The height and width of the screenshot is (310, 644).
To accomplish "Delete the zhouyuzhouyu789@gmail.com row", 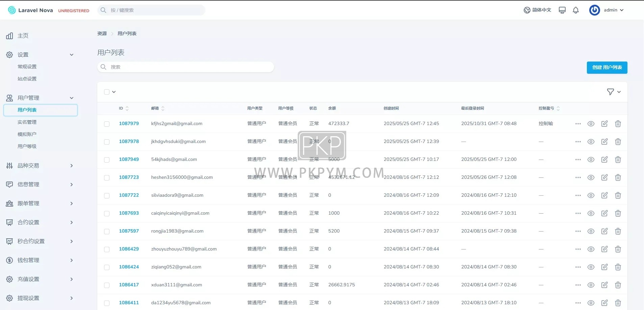I will click(618, 249).
